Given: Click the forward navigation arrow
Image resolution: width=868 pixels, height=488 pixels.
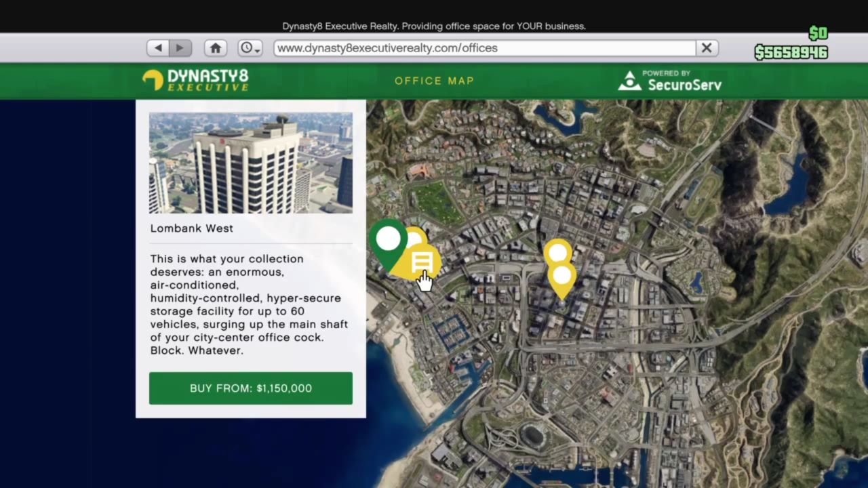Looking at the screenshot, I should (180, 47).
